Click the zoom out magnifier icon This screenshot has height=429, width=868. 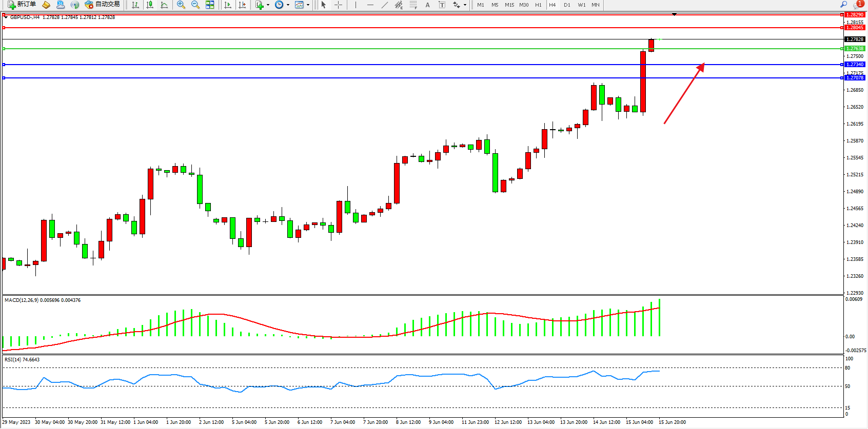[x=195, y=5]
